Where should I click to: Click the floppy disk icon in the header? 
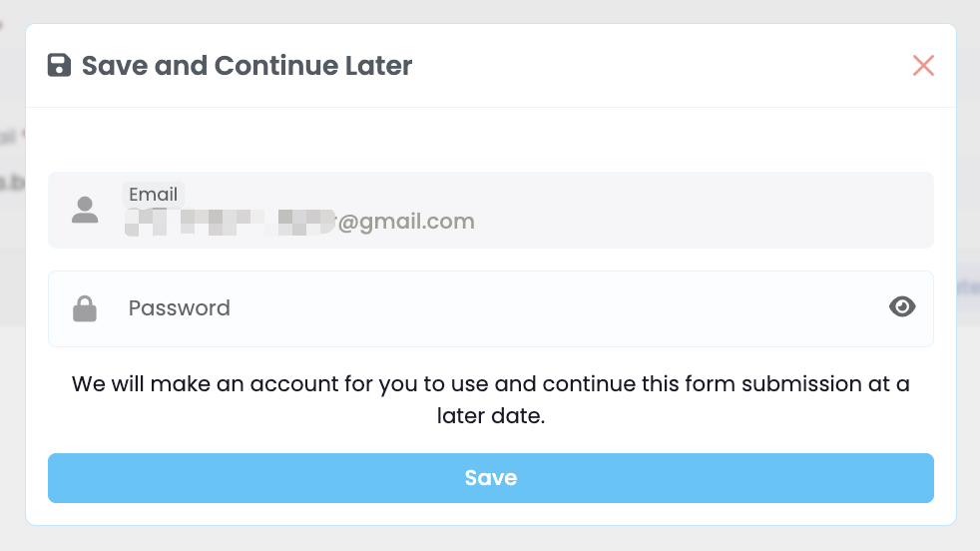59,65
